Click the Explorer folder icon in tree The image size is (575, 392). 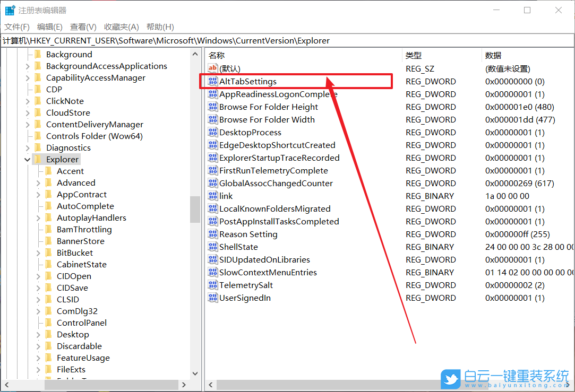click(38, 160)
